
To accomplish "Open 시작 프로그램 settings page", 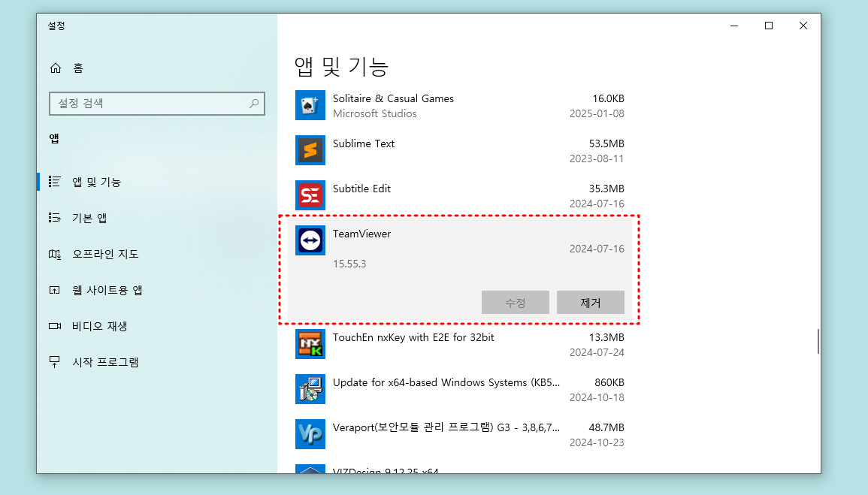I will [105, 362].
